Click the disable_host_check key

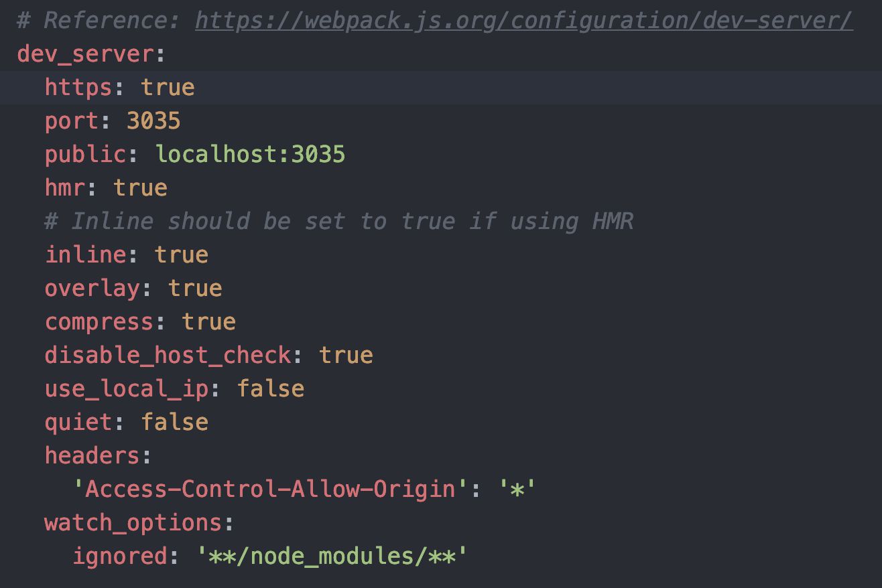pyautogui.click(x=168, y=356)
